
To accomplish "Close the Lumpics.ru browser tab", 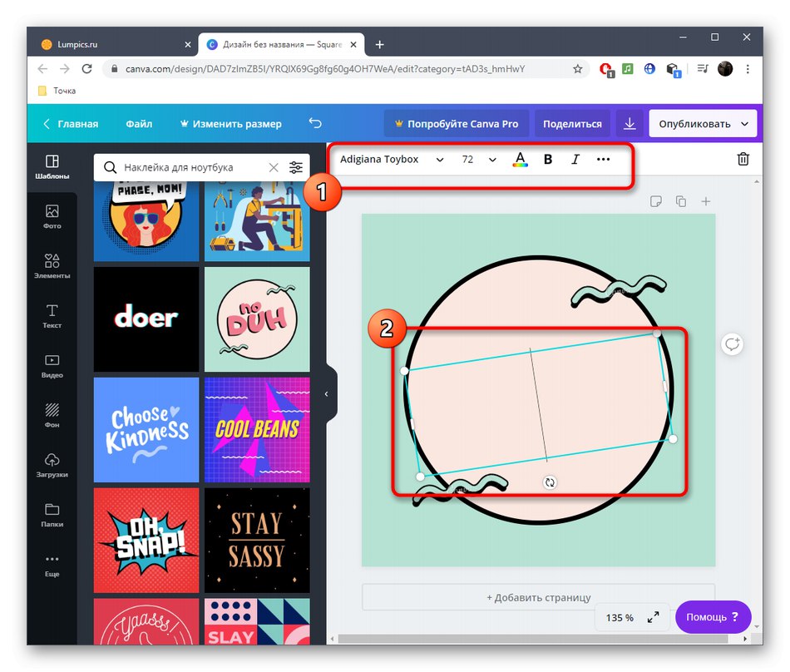I will coord(187,44).
